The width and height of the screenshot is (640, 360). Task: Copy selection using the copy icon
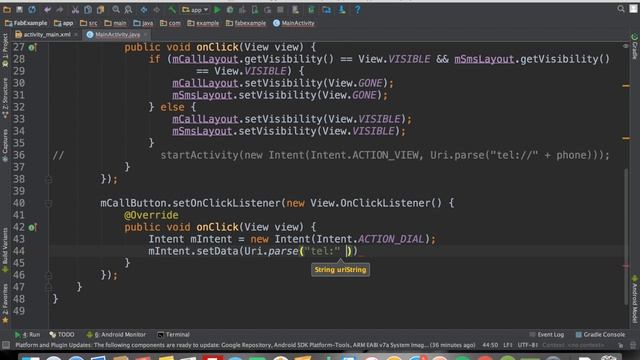pyautogui.click(x=88, y=9)
